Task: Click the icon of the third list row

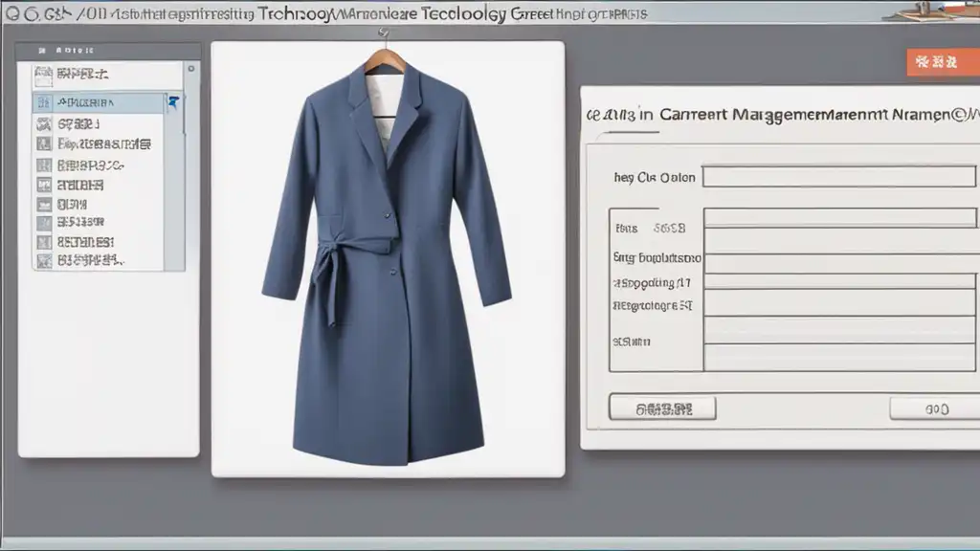Action: click(43, 123)
